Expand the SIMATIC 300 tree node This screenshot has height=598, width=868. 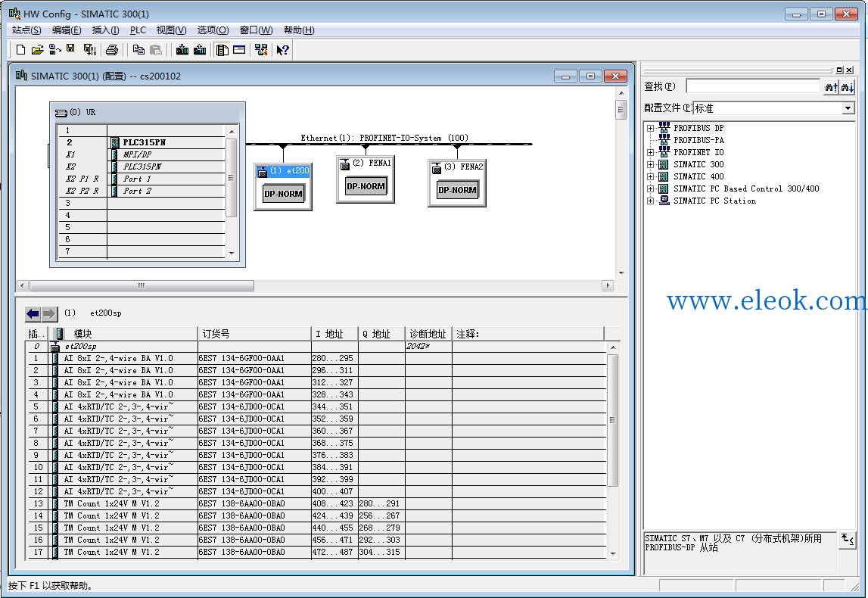coord(651,165)
